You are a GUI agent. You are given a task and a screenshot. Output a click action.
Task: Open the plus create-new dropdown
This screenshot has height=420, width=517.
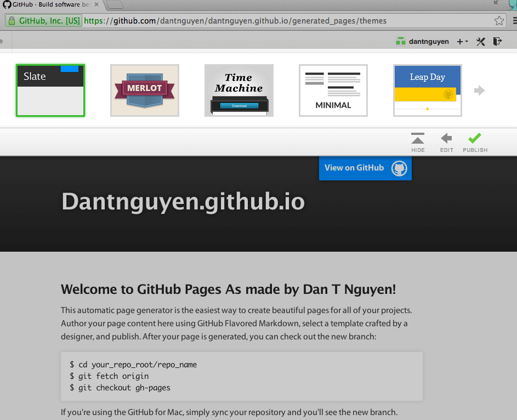tap(462, 42)
